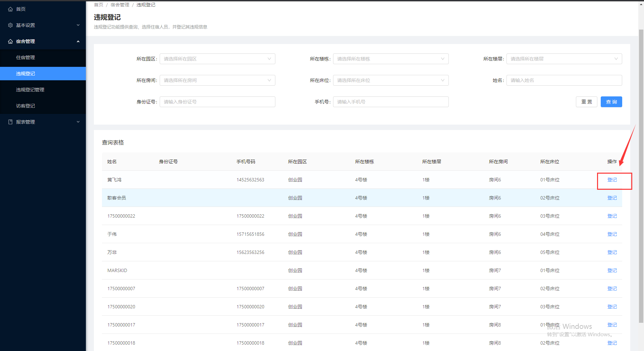644x351 pixels.
Task: Click 登记 for 散客会员
Action: (612, 198)
